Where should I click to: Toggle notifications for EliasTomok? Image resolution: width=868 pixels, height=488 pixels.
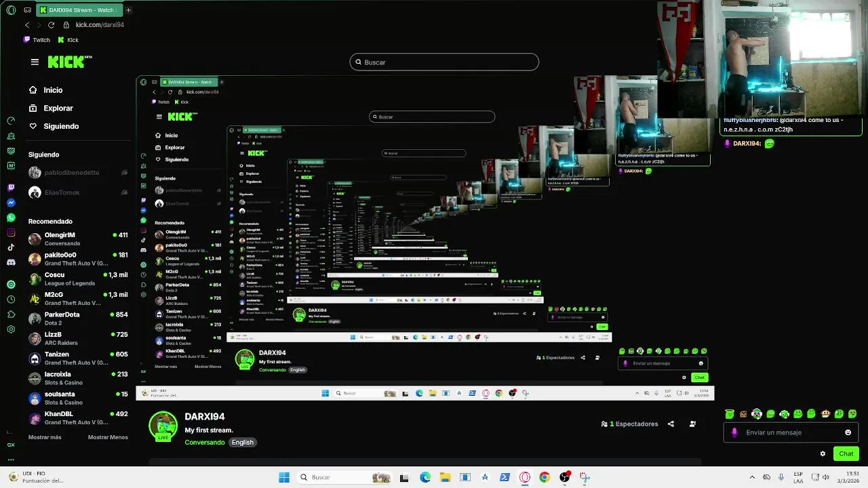point(124,192)
